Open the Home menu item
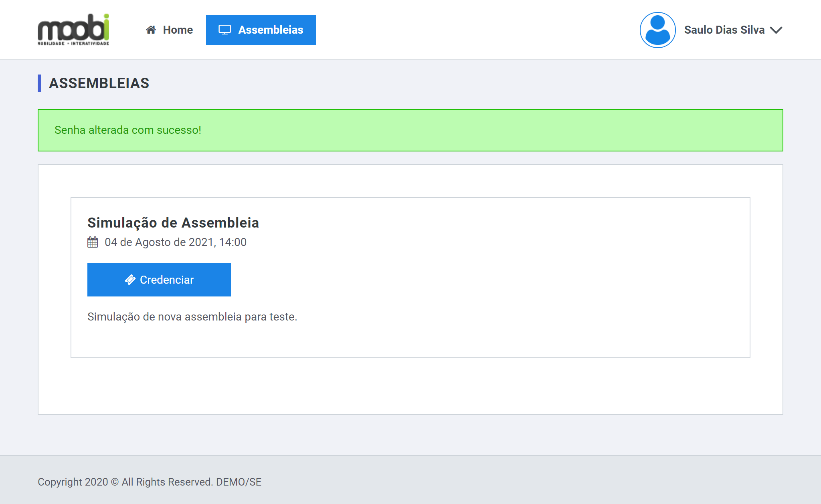821x504 pixels. pos(170,30)
